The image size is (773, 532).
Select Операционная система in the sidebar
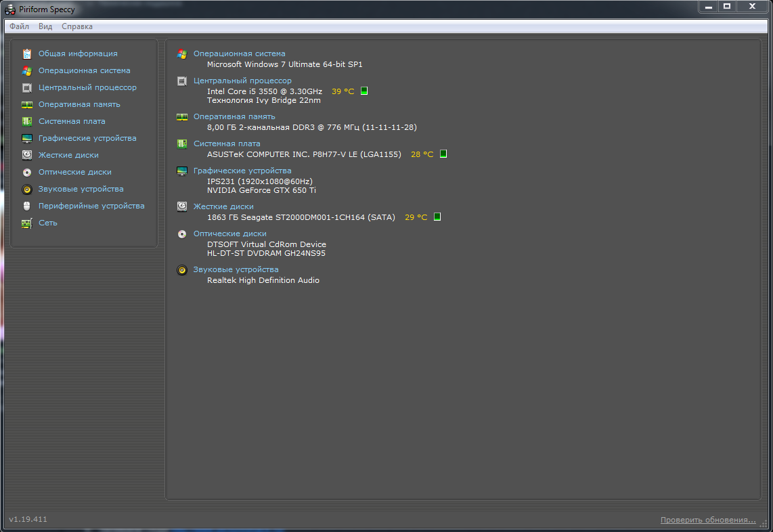coord(85,70)
